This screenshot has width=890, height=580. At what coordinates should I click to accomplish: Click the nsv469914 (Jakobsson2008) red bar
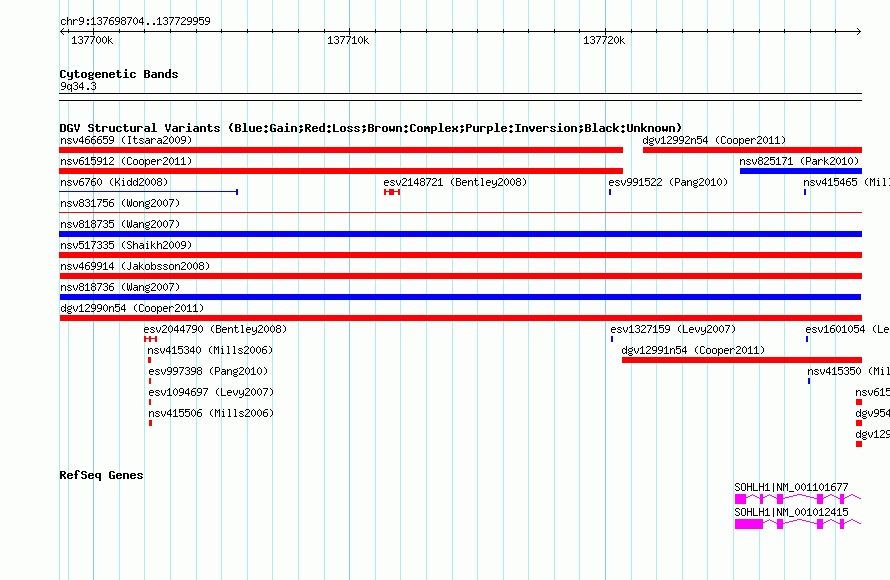[461, 276]
